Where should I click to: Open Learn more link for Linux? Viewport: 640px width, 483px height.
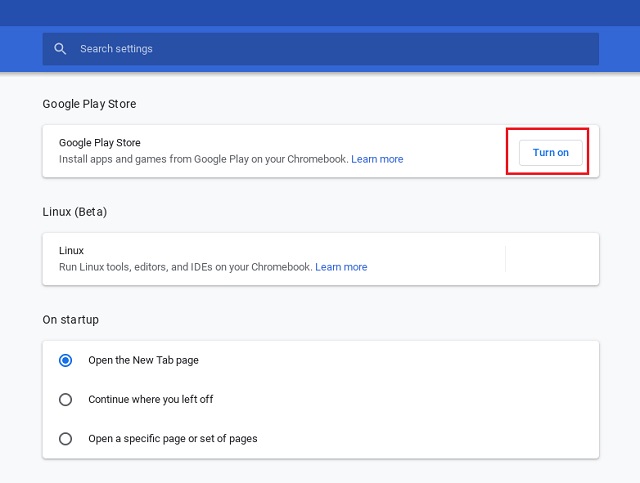341,267
